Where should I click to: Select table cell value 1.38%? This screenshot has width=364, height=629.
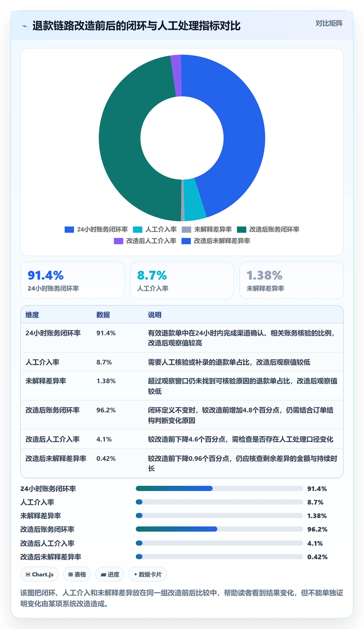(x=106, y=381)
